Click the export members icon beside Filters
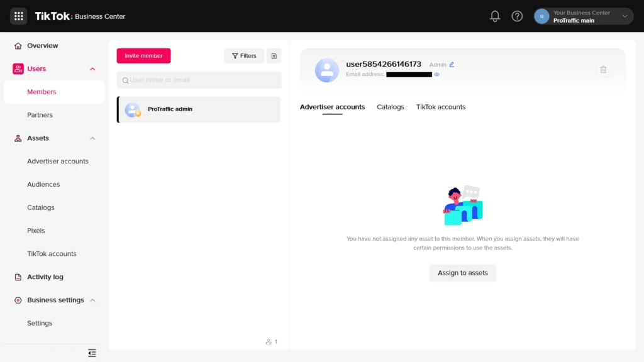The height and width of the screenshot is (362, 644). point(274,56)
